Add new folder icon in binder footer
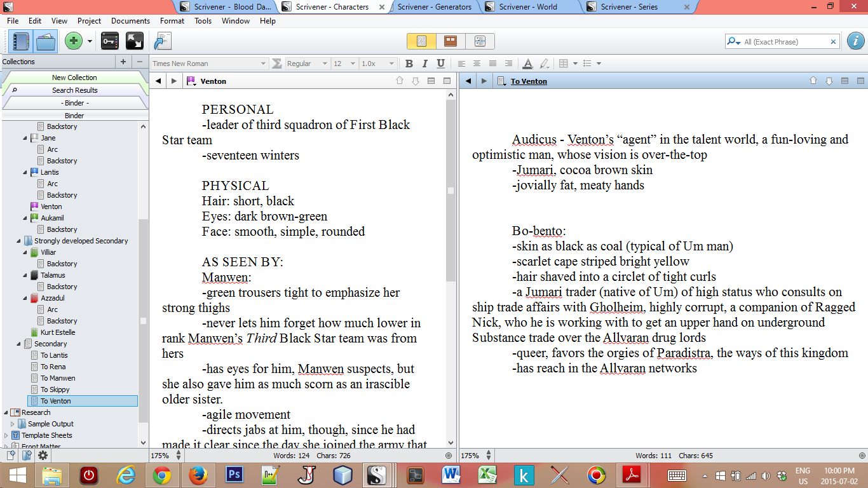Image resolution: width=868 pixels, height=488 pixels. pyautogui.click(x=27, y=455)
